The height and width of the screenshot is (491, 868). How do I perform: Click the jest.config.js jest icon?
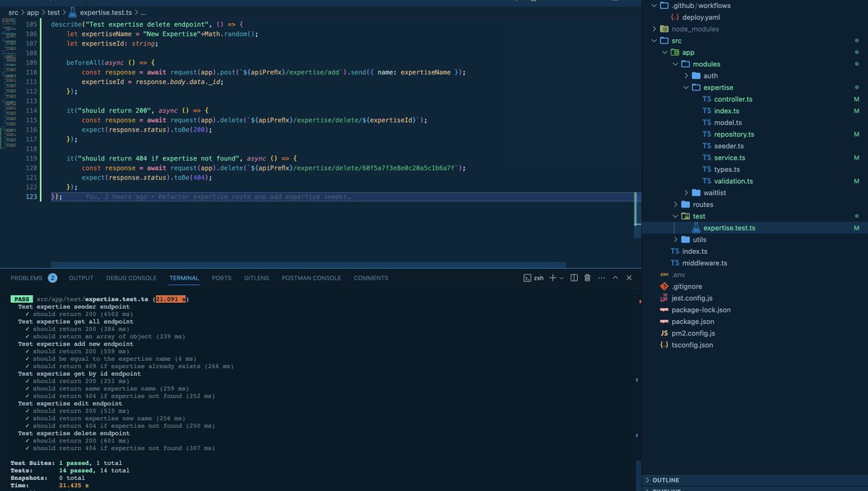click(x=664, y=298)
